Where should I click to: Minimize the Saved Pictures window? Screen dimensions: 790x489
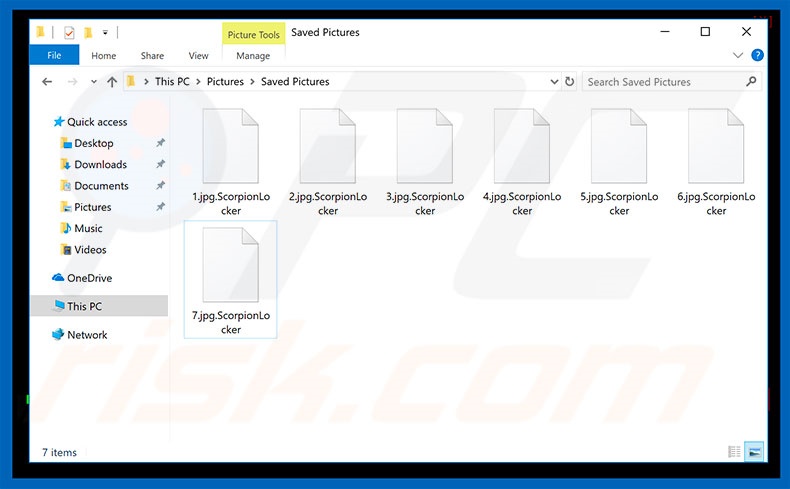click(665, 32)
